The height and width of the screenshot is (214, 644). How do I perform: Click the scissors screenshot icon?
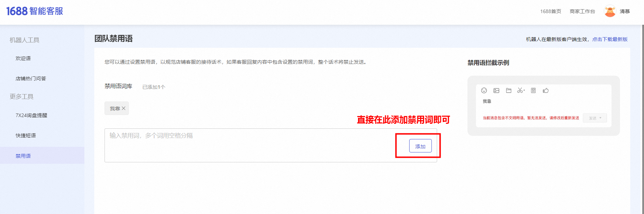click(x=520, y=91)
